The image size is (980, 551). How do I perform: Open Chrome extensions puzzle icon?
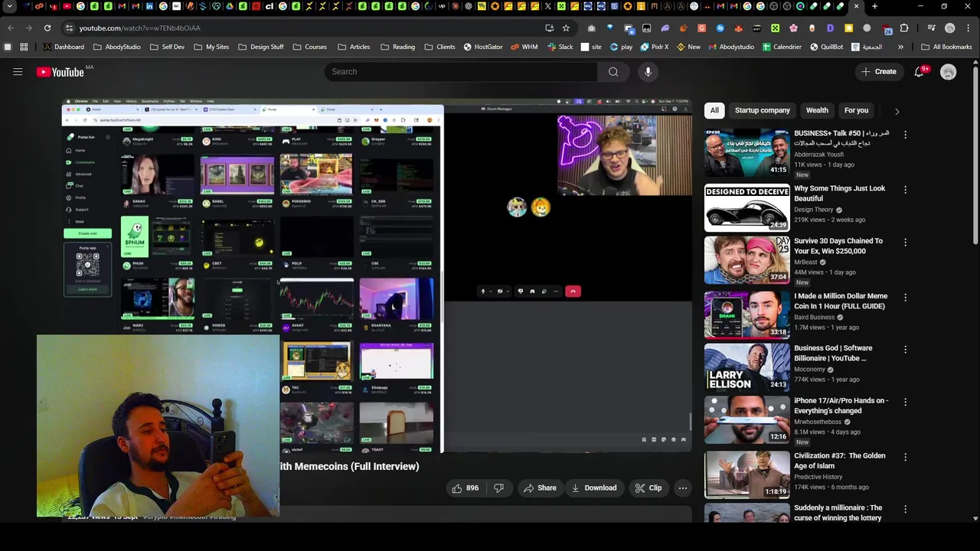tap(904, 28)
